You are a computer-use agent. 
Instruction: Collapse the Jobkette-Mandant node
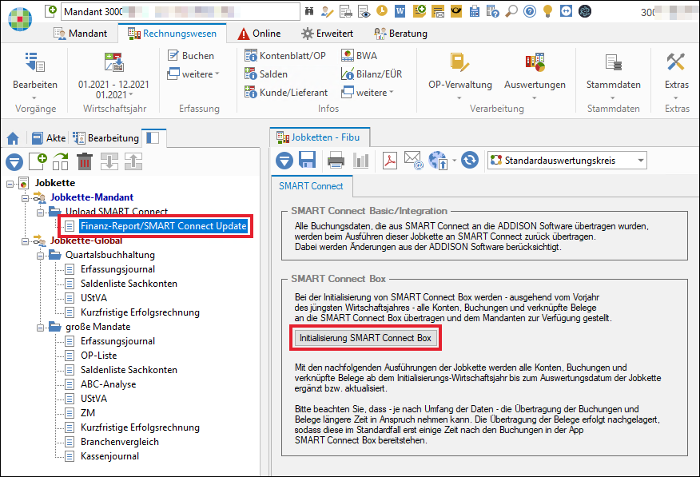click(x=25, y=198)
